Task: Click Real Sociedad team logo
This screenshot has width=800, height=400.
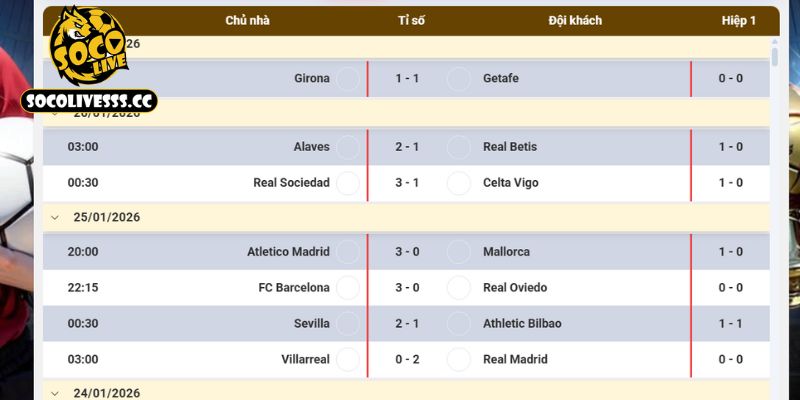Action: point(348,183)
